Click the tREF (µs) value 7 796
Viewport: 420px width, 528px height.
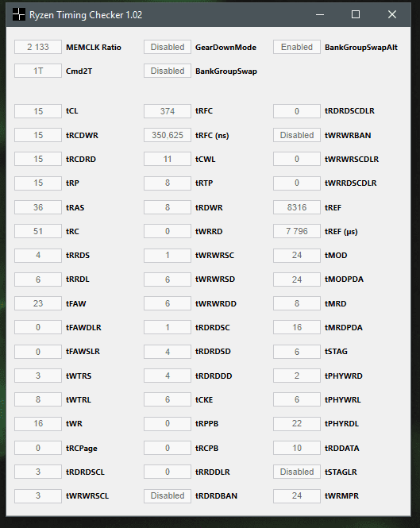coord(297,231)
